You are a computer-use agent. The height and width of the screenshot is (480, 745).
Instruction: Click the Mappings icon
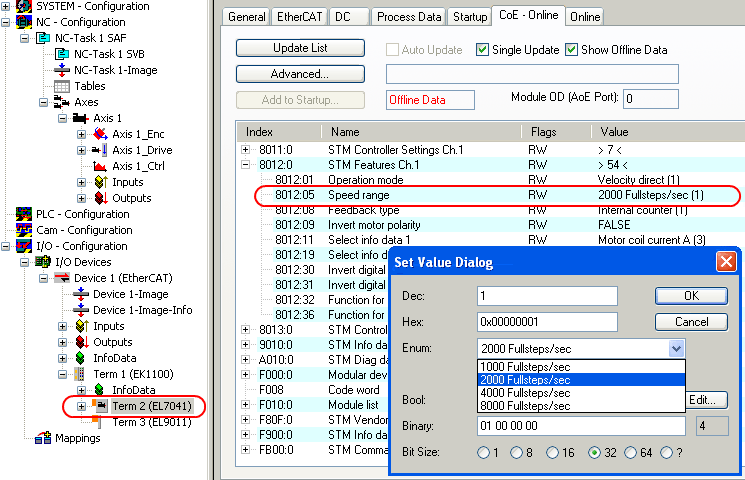[x=43, y=438]
